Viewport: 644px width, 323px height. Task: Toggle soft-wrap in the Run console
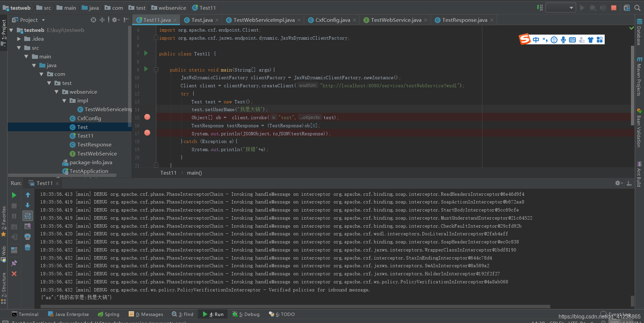(28, 216)
